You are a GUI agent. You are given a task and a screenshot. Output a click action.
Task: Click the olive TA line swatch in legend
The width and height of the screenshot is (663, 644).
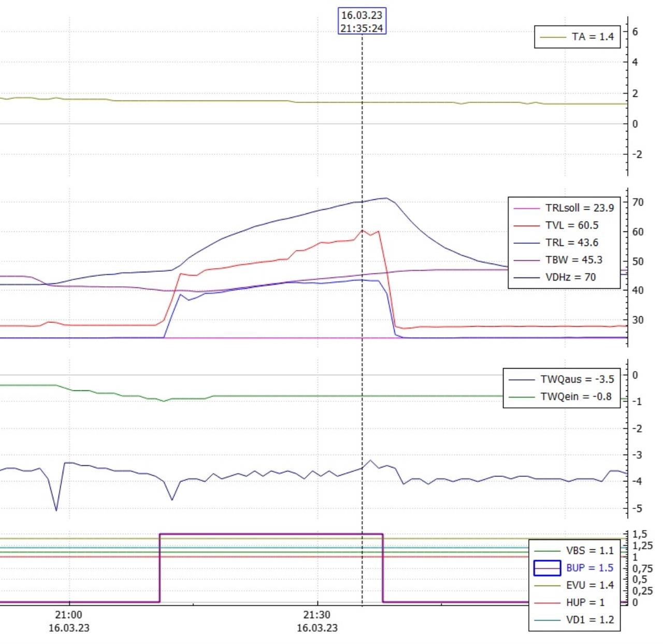[553, 37]
